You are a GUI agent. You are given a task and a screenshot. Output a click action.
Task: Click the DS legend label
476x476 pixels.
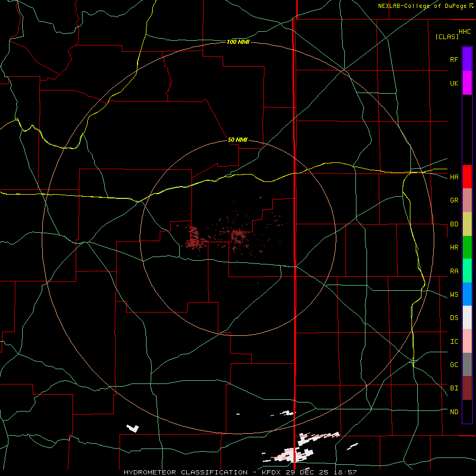click(x=454, y=318)
